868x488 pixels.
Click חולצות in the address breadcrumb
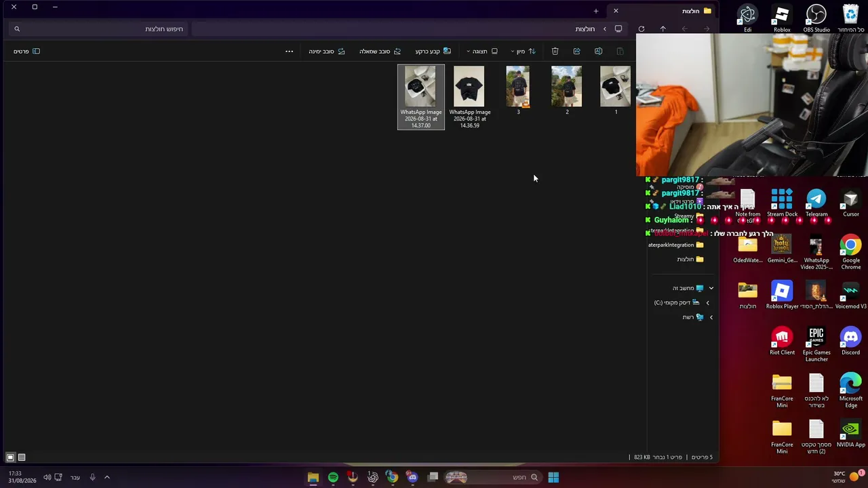(x=585, y=29)
